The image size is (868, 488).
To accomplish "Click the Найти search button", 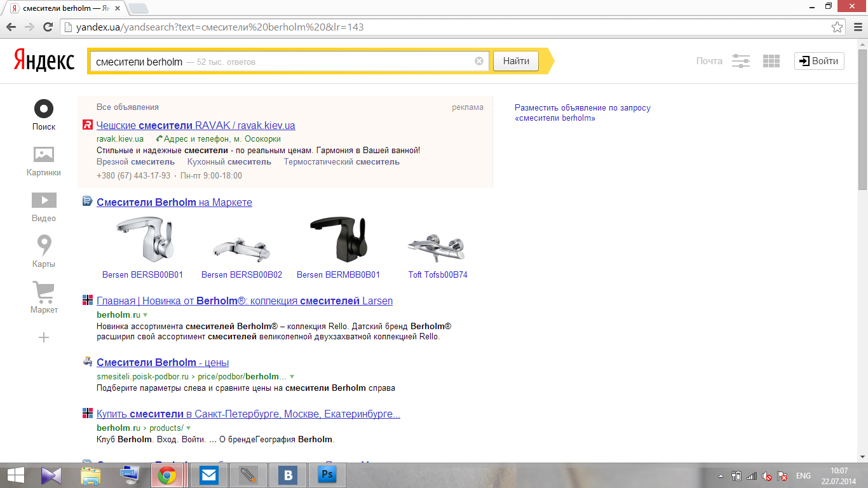I will click(x=516, y=61).
